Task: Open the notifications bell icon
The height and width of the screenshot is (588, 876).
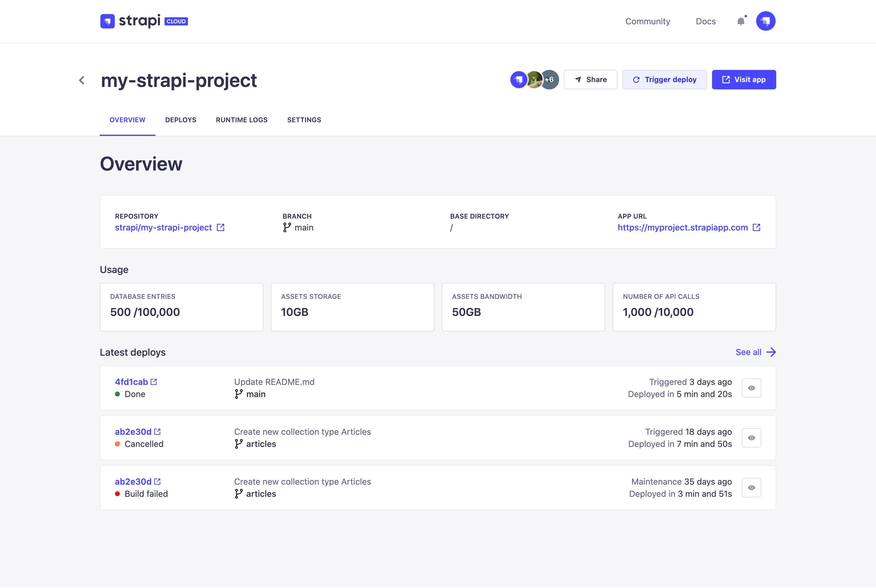Action: click(x=741, y=21)
